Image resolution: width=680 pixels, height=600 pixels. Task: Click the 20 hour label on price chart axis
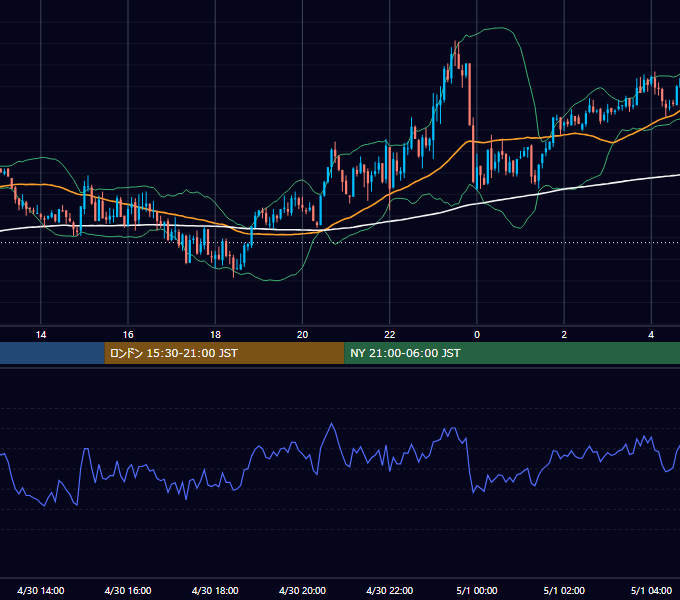tap(302, 335)
